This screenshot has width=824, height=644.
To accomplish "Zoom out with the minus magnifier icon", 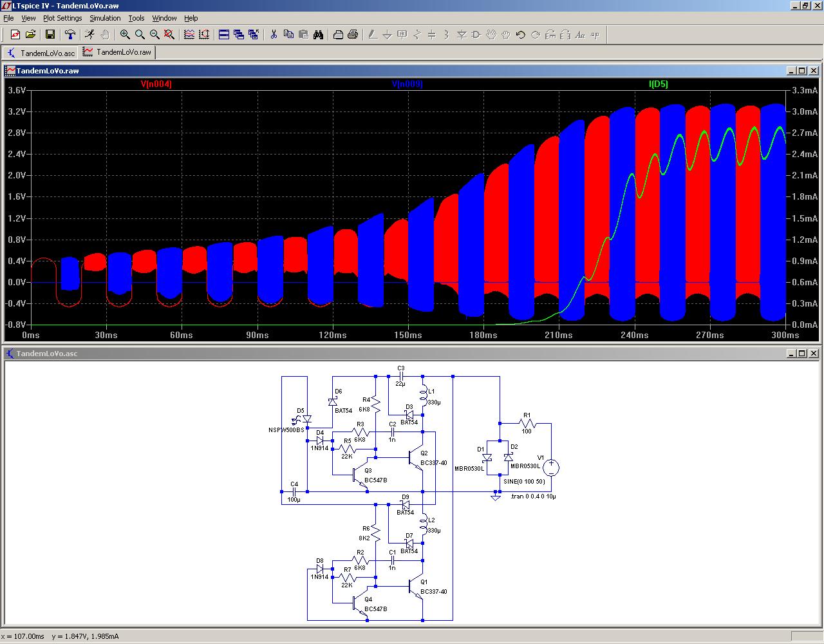I will [154, 35].
